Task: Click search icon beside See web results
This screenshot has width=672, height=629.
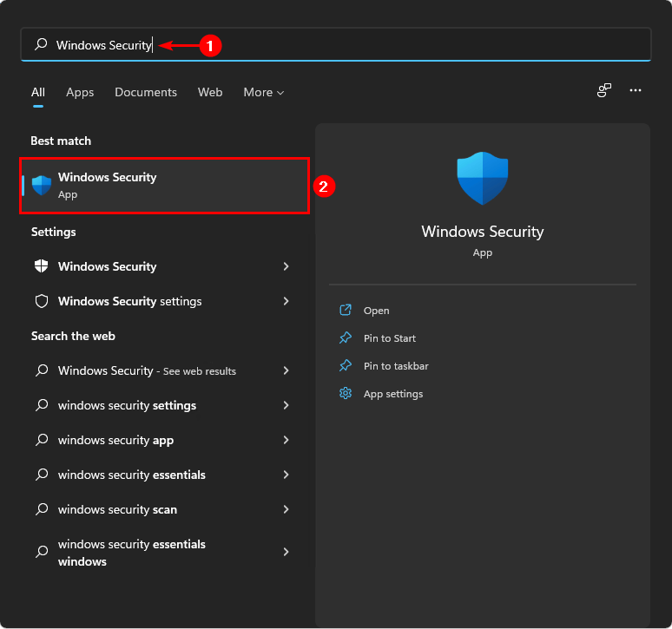Action: [x=42, y=370]
